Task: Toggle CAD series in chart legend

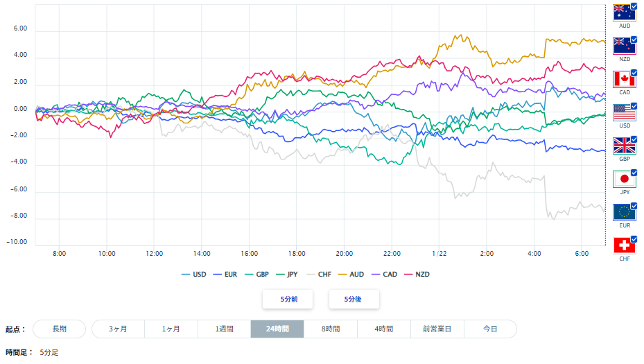Action: click(385, 275)
